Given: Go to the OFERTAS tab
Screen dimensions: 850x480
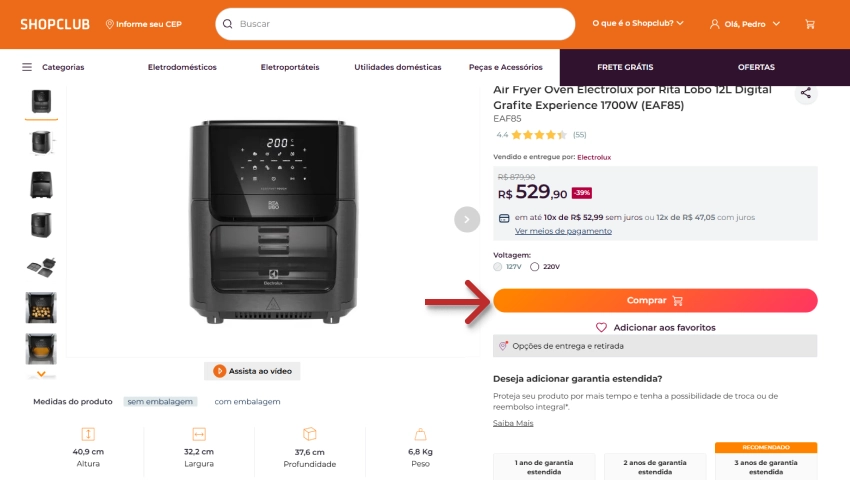Looking at the screenshot, I should [756, 67].
